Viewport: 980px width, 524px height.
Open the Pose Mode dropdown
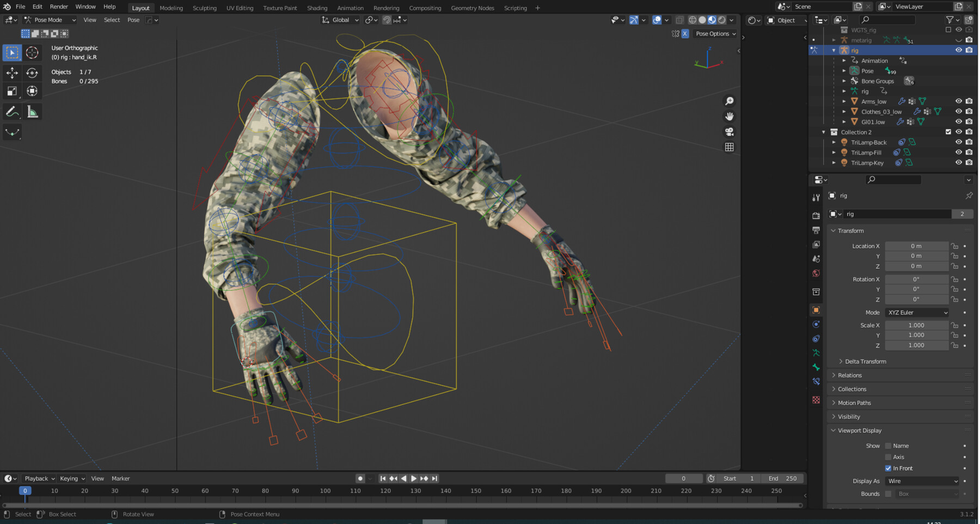50,20
